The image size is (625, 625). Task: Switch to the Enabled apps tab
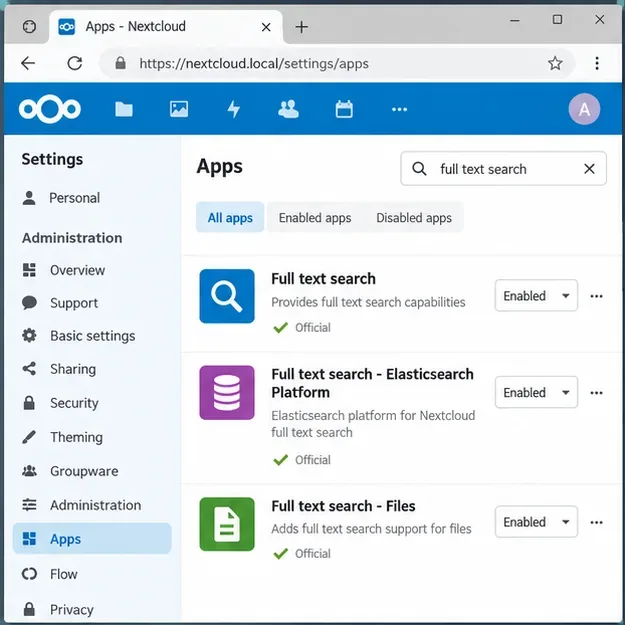tap(315, 217)
